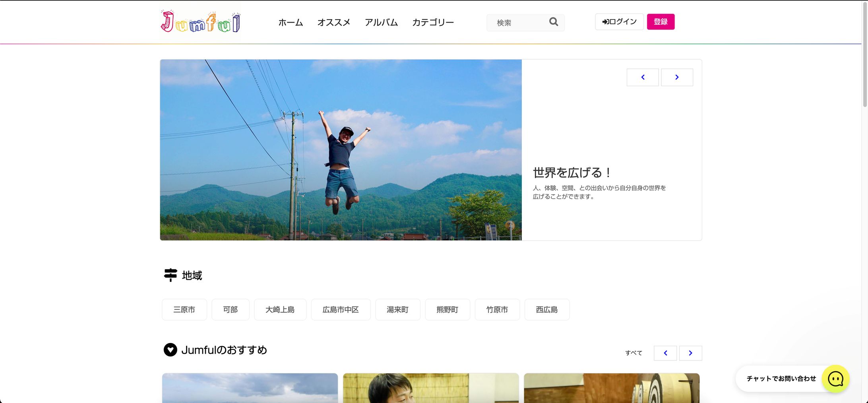Click the 世界を広げる！ headline text
Screen dimensions: 868x403
(572, 172)
